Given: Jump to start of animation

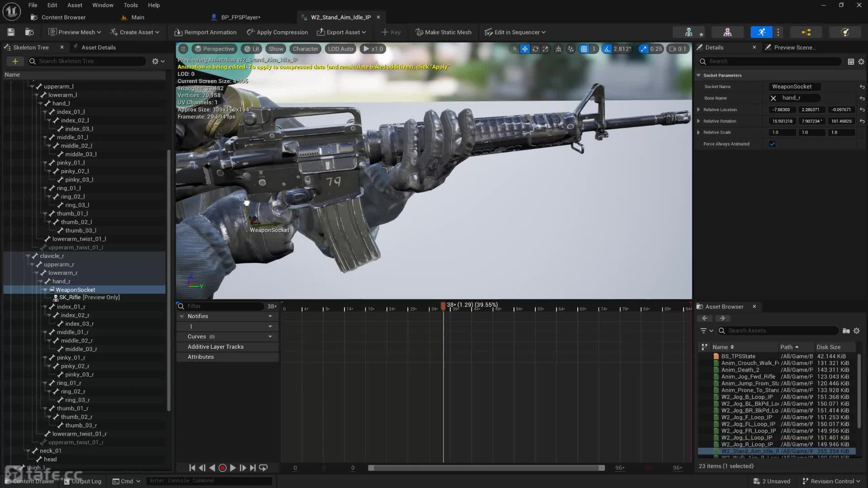Looking at the screenshot, I should (192, 468).
